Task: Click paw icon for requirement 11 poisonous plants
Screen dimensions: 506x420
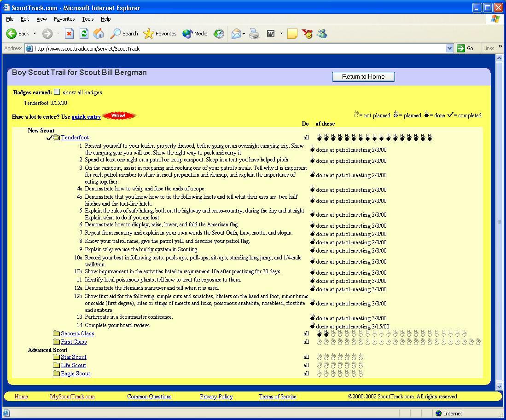Action: click(312, 279)
